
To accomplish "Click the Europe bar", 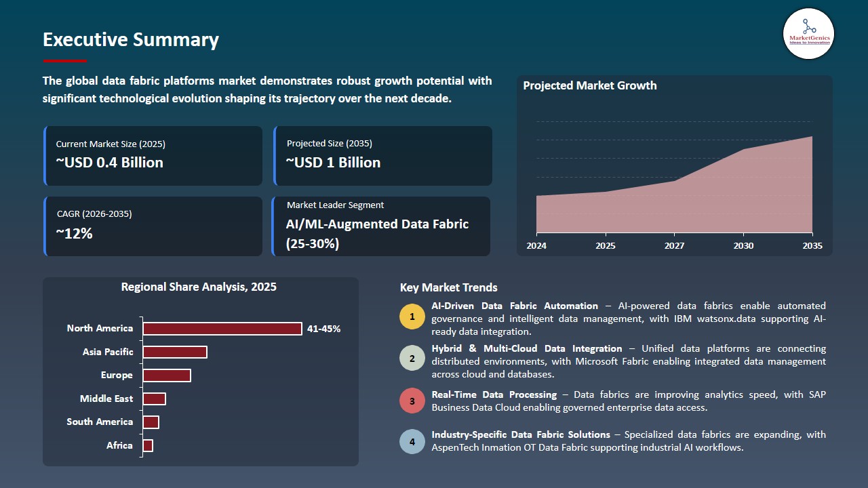I will point(167,375).
